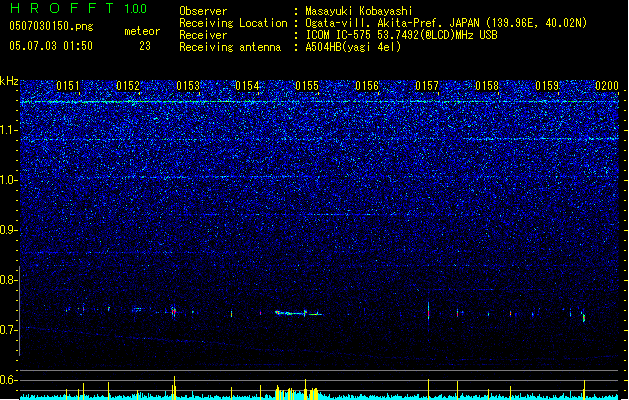The image size is (629, 400).
Task: Click the 0155 time marker
Action: 307,86
